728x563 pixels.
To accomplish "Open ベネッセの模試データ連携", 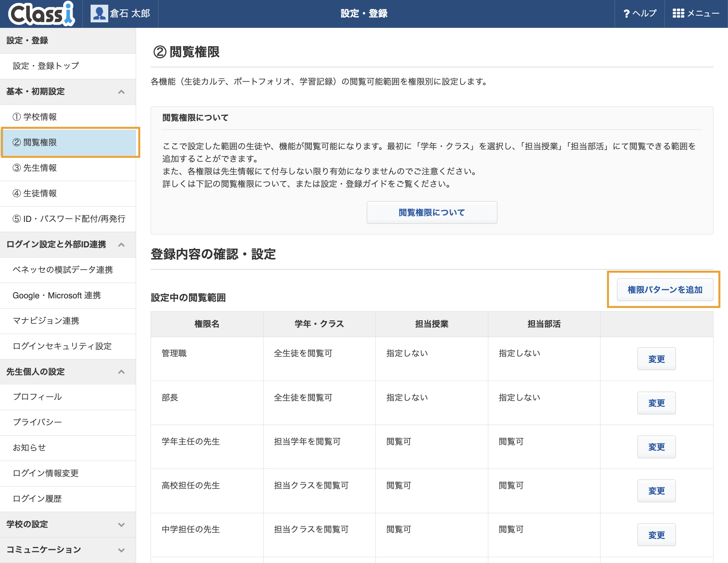I will 68,270.
